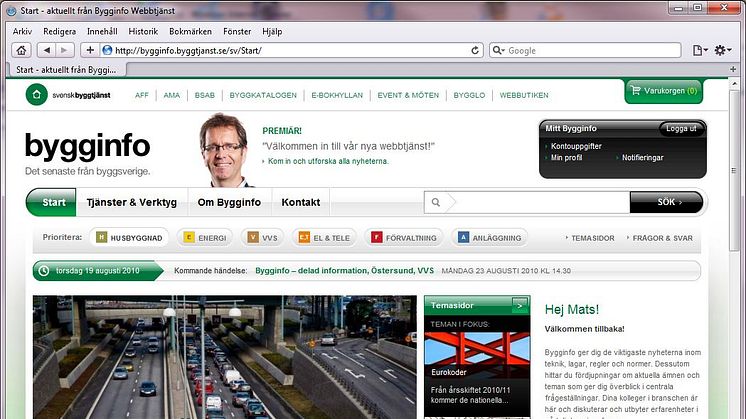
Task: Select the Anläggning A priority filter
Action: 489,237
